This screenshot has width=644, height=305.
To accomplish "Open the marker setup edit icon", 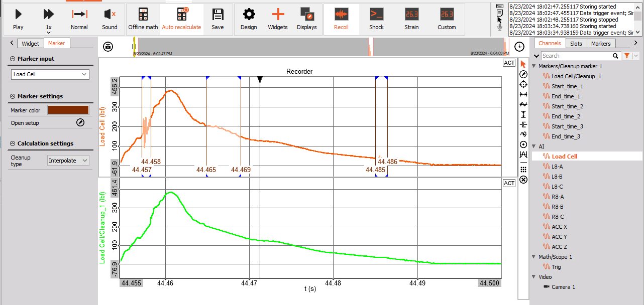I will tap(80, 123).
